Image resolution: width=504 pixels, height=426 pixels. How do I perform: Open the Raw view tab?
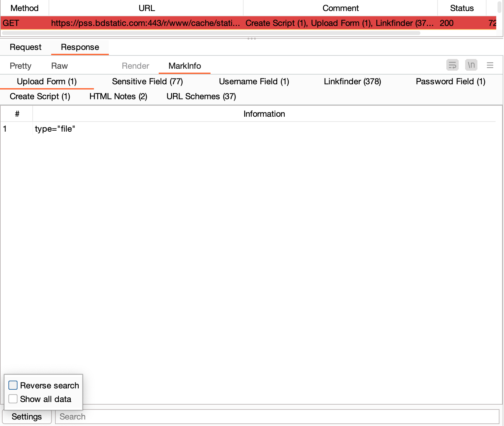point(59,66)
